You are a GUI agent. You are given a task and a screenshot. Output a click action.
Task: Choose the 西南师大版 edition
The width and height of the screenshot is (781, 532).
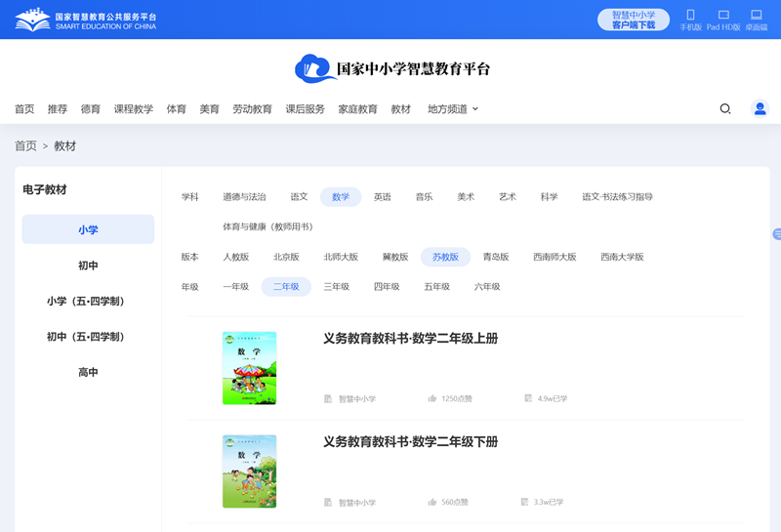click(x=555, y=257)
